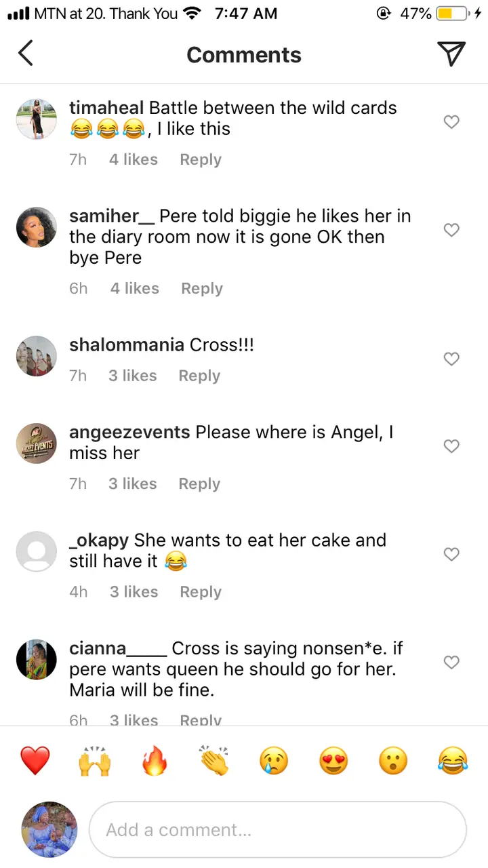Insert the fire emoji
This screenshot has width=488, height=868.
154,760
